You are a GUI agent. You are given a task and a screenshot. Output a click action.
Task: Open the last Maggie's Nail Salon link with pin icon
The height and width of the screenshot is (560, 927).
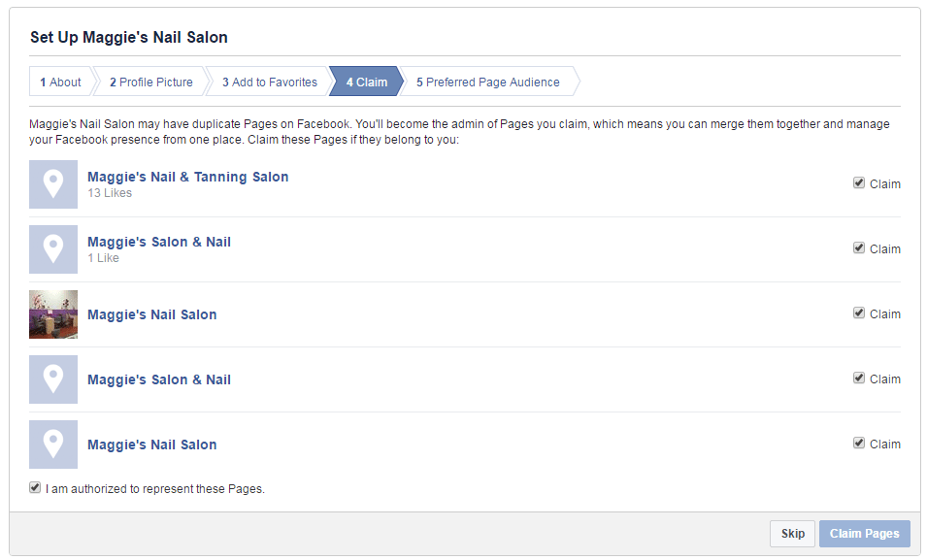tap(152, 445)
